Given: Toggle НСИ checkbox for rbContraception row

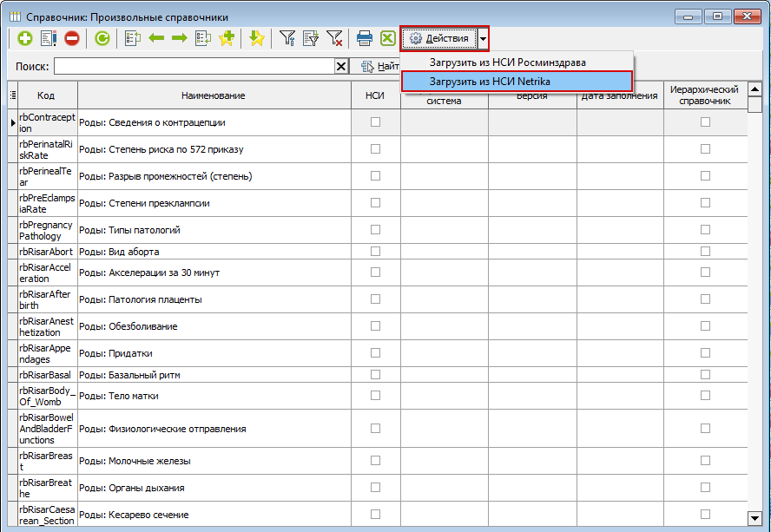Looking at the screenshot, I should pyautogui.click(x=375, y=122).
